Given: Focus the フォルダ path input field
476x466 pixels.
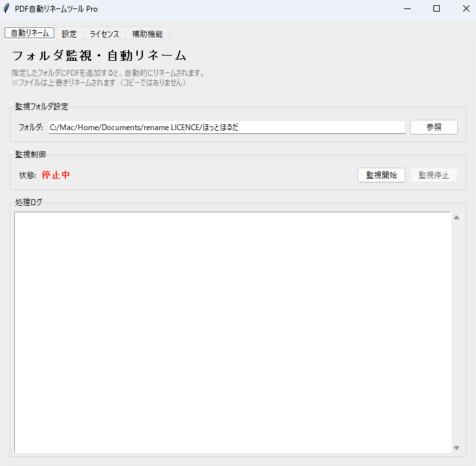Looking at the screenshot, I should [x=226, y=128].
